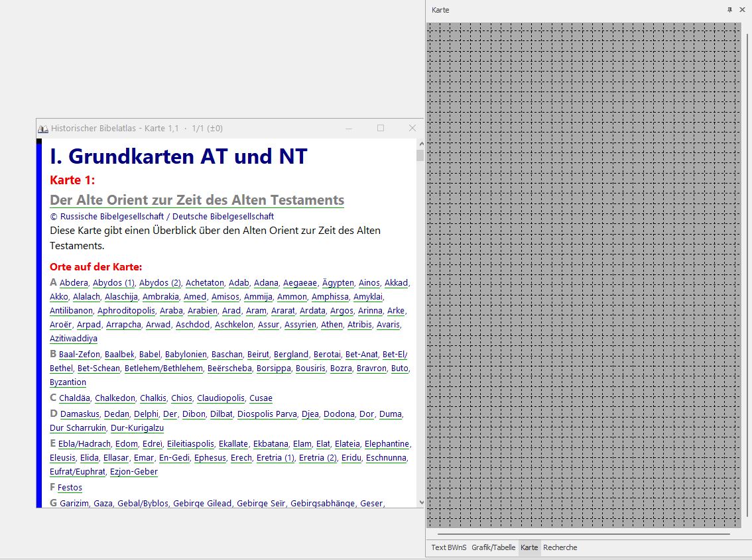
Task: Follow the Achetaton link
Action: pos(205,283)
